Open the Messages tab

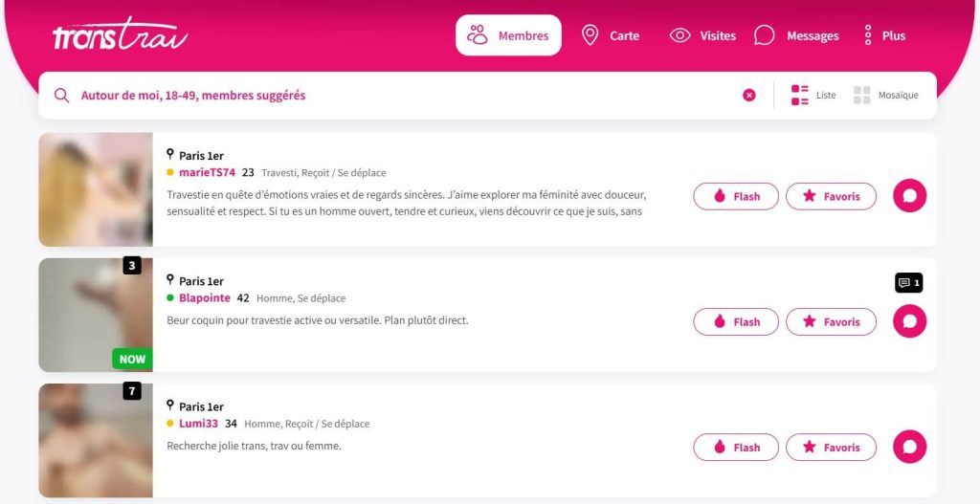796,35
